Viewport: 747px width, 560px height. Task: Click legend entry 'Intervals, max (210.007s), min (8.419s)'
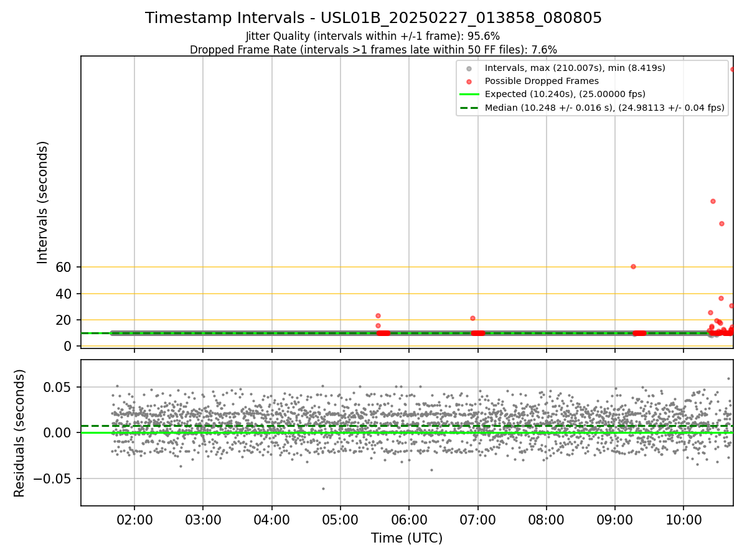pyautogui.click(x=575, y=68)
